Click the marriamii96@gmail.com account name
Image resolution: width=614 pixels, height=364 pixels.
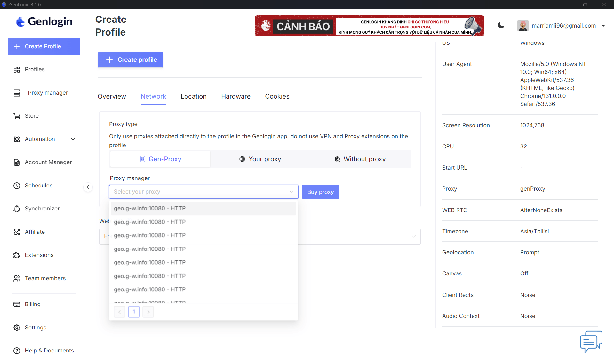(x=564, y=26)
